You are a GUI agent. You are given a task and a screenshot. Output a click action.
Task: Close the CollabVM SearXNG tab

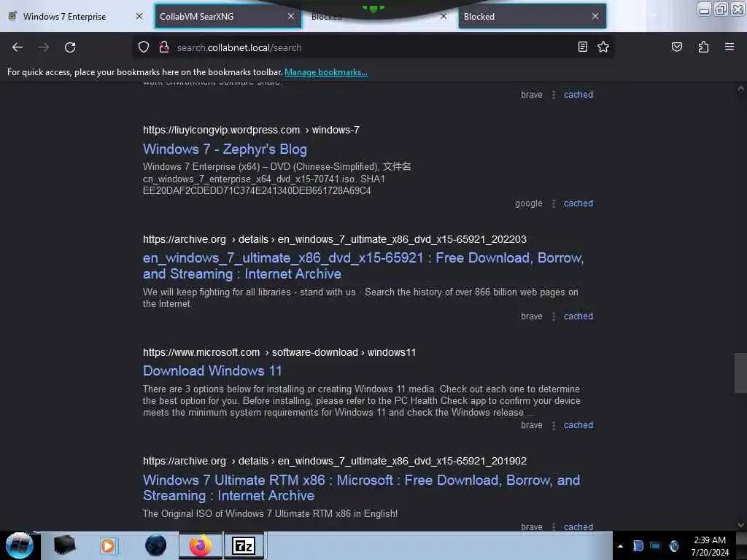pos(291,16)
